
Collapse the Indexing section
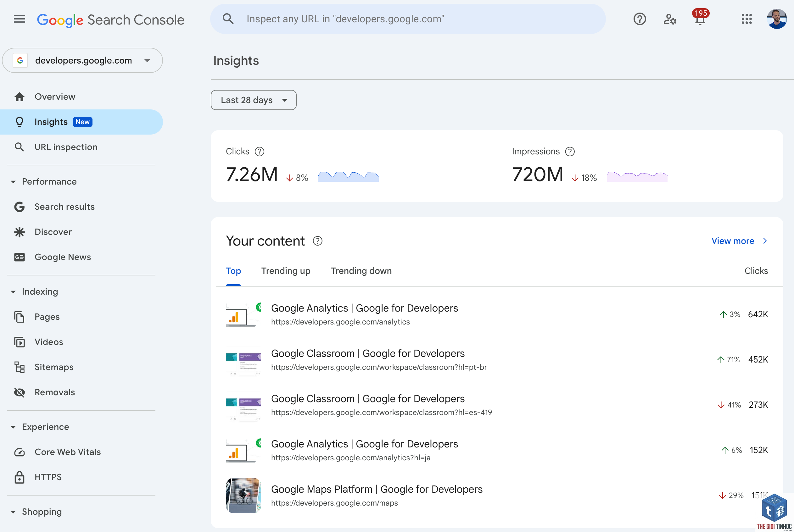click(x=13, y=292)
